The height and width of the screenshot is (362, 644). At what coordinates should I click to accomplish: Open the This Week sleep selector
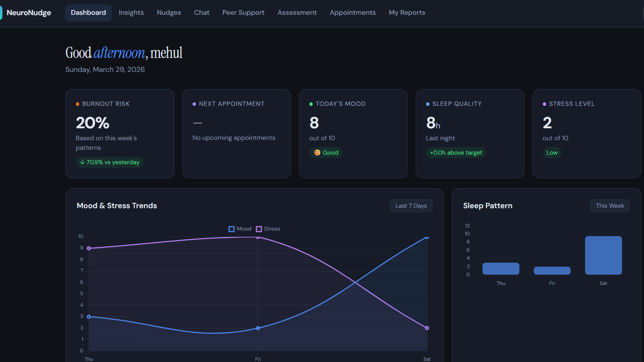pos(610,206)
